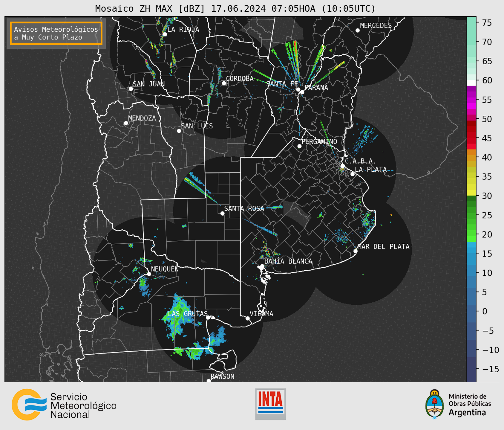The image size is (504, 430).
Task: Click the Bahía Blanca marker dot
Action: (262, 266)
